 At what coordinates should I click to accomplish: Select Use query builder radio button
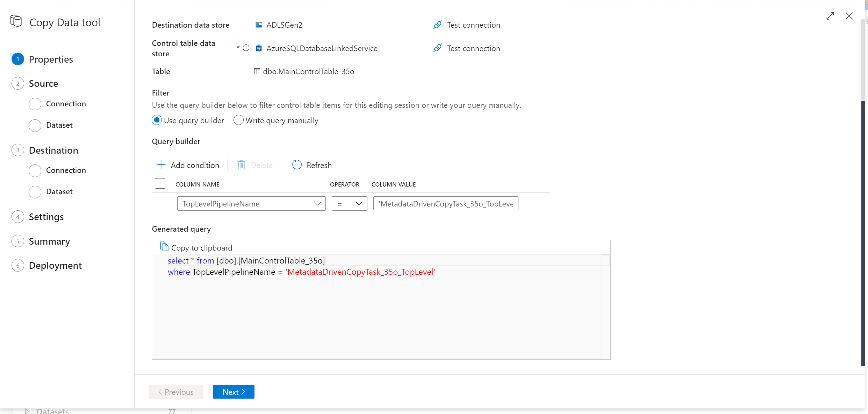(x=157, y=120)
